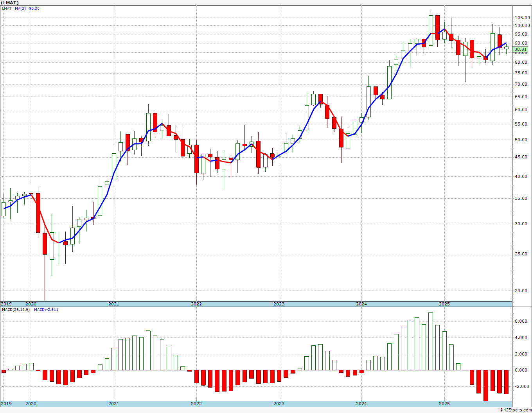This screenshot has height=413, width=532.
Task: Click the 6.000 MACD axis label
Action: tap(522, 321)
